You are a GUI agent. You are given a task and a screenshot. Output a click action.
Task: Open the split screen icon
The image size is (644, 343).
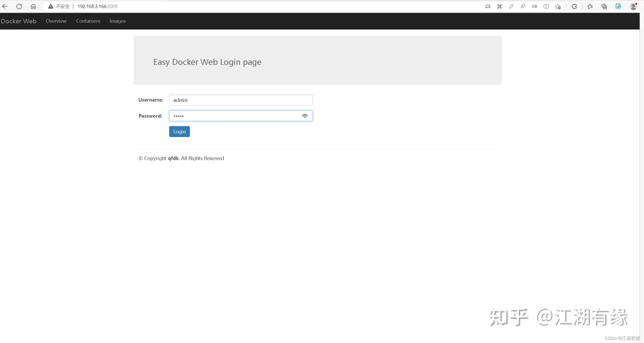pyautogui.click(x=546, y=6)
